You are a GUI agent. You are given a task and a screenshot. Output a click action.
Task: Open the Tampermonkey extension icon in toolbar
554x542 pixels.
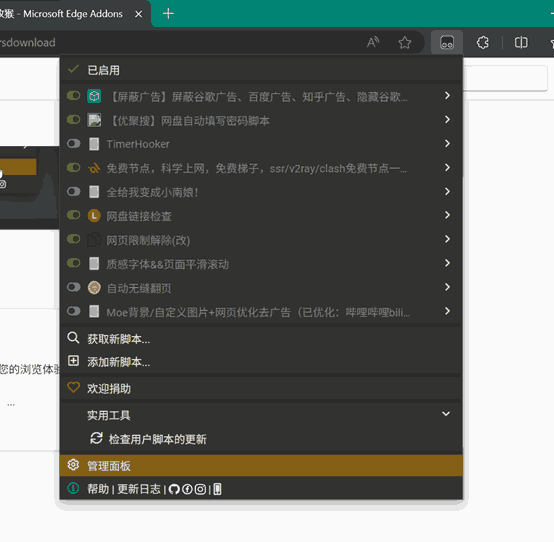(447, 43)
